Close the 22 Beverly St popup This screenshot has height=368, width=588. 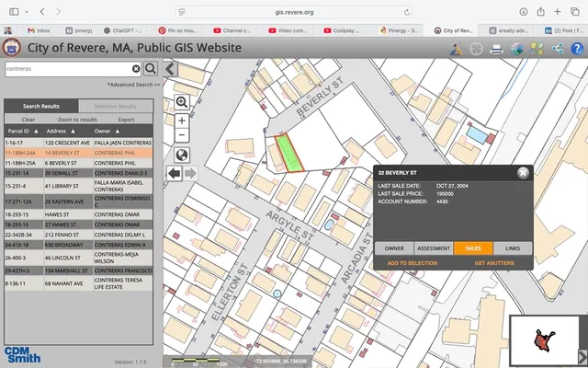tap(523, 172)
